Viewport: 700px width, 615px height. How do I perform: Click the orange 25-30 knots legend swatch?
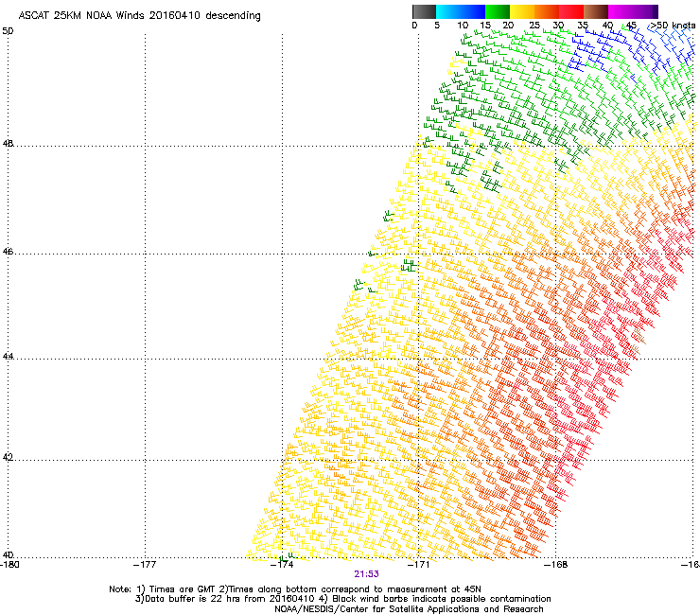point(547,11)
